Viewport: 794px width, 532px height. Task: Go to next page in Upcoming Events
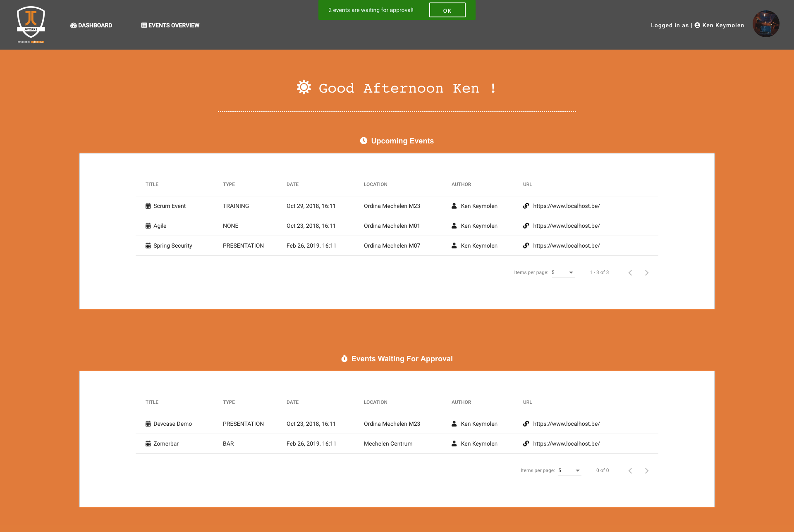pos(647,272)
